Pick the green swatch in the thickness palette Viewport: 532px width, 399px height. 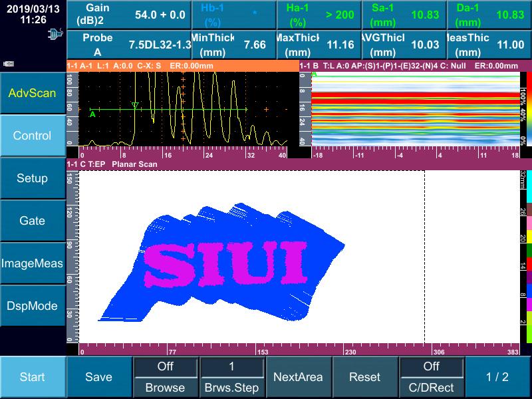[x=529, y=251]
